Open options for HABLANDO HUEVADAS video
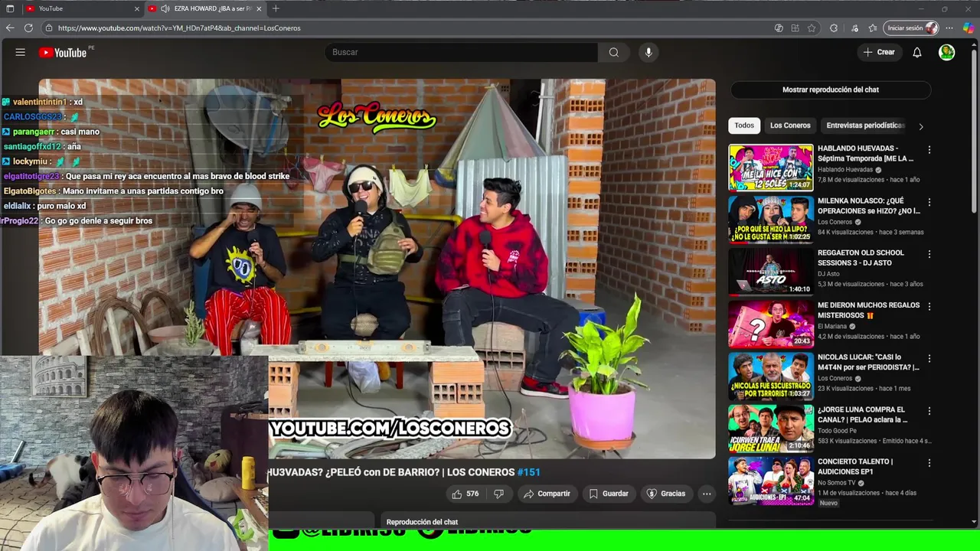Screen dimensions: 980x551 (x=929, y=150)
